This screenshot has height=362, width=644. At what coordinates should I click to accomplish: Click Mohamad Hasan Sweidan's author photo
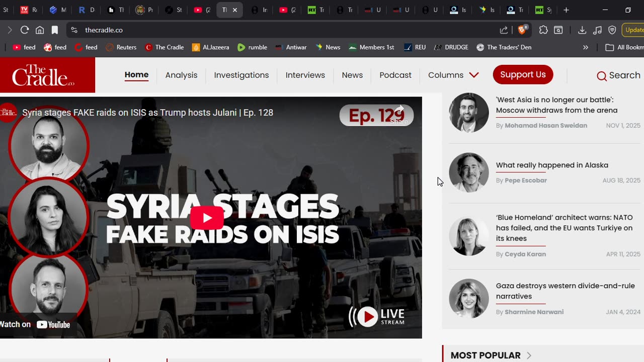(x=469, y=113)
